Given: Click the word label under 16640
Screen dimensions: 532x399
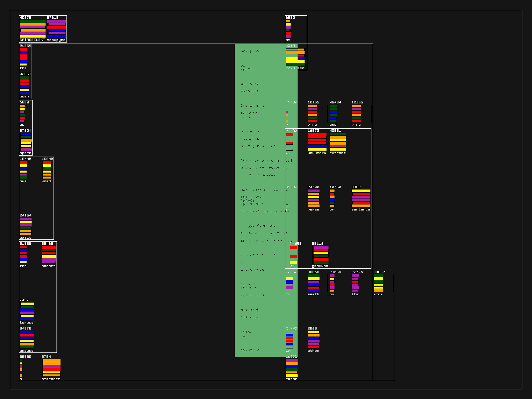Looking at the screenshot, I should pyautogui.click(x=46, y=181).
